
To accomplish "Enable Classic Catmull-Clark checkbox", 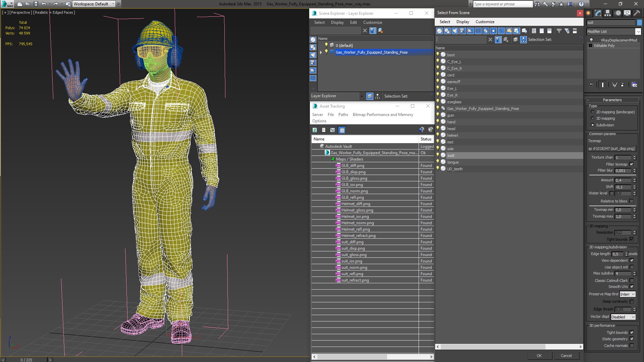I will pos(632,281).
